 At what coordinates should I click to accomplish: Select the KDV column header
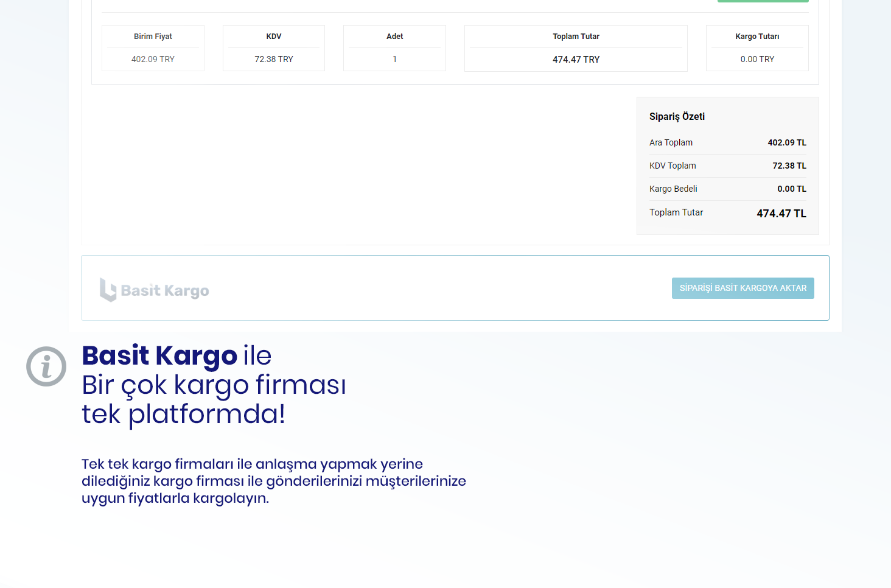click(x=274, y=37)
